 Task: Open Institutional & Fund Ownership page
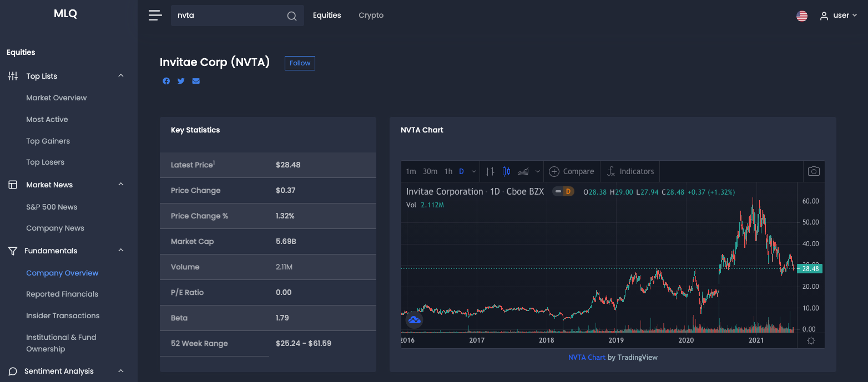click(61, 343)
